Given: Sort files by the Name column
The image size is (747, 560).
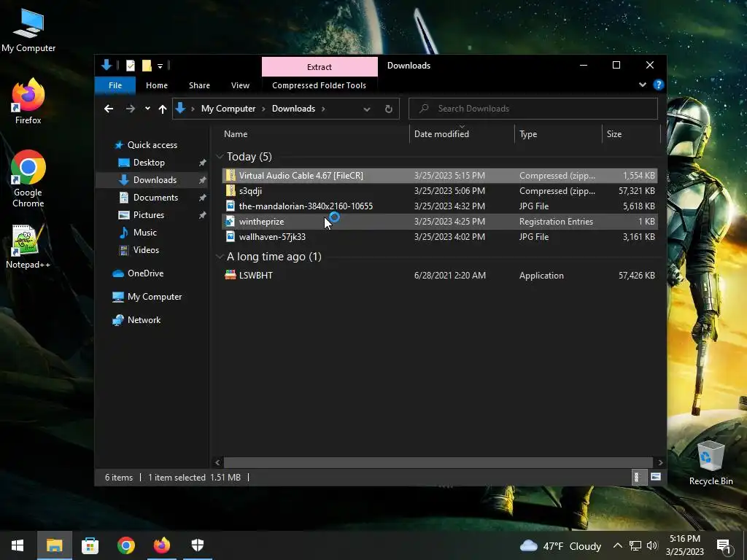Looking at the screenshot, I should [314, 134].
